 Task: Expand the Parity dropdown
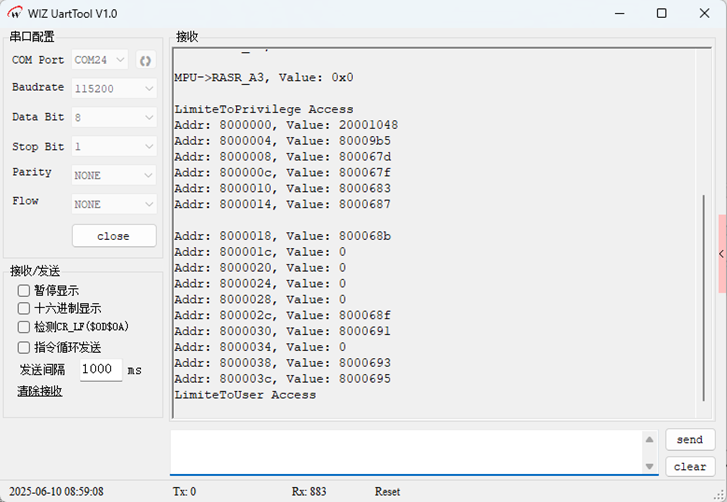114,175
